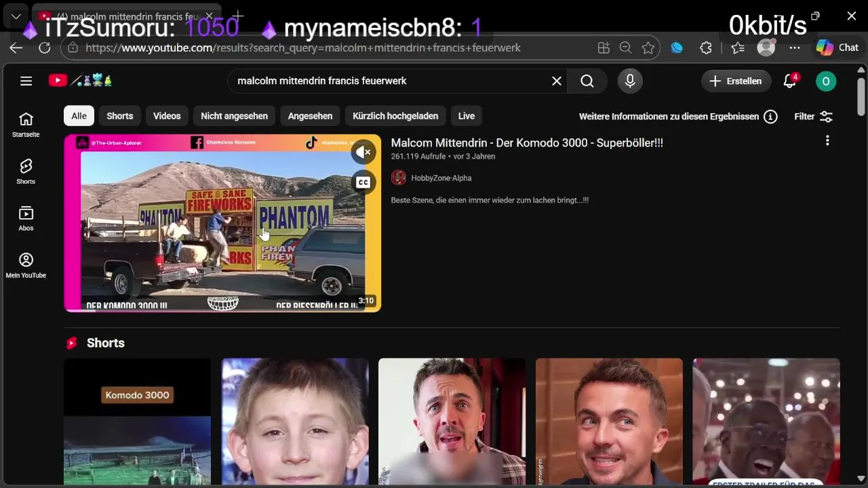
Task: Select the Angesehen filter chip
Action: [x=310, y=116]
